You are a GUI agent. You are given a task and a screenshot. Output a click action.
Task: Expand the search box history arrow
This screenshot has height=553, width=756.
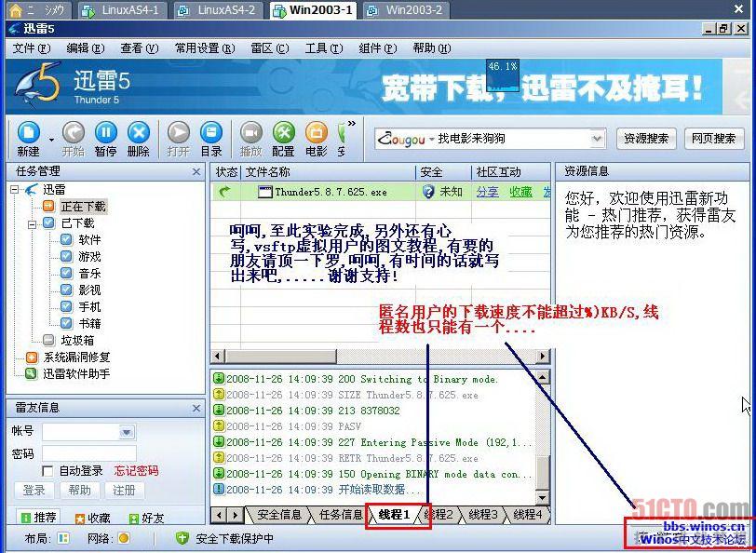(x=597, y=139)
